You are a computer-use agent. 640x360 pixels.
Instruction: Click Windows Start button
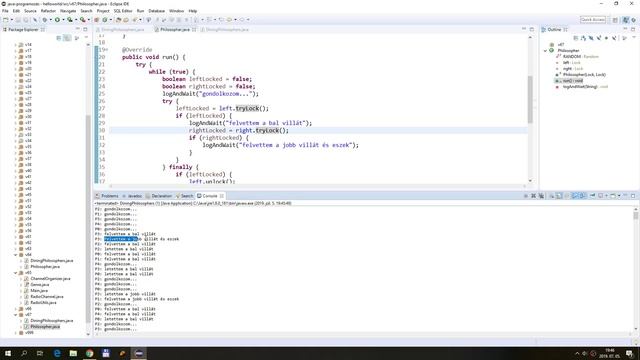point(8,353)
